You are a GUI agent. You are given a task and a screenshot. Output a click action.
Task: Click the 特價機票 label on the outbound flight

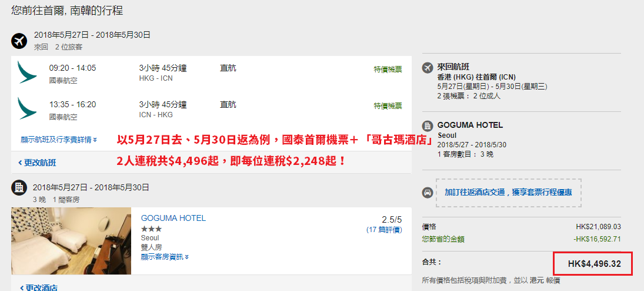[x=388, y=70]
